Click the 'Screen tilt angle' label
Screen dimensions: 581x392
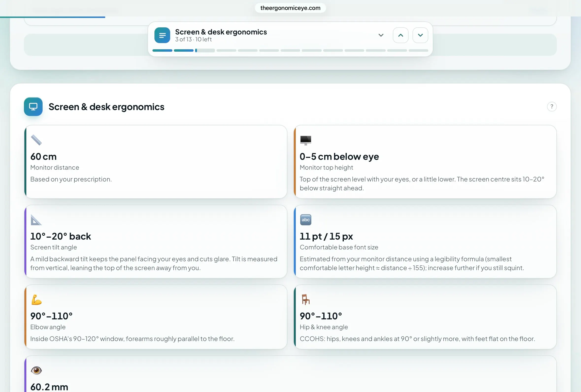click(x=53, y=247)
